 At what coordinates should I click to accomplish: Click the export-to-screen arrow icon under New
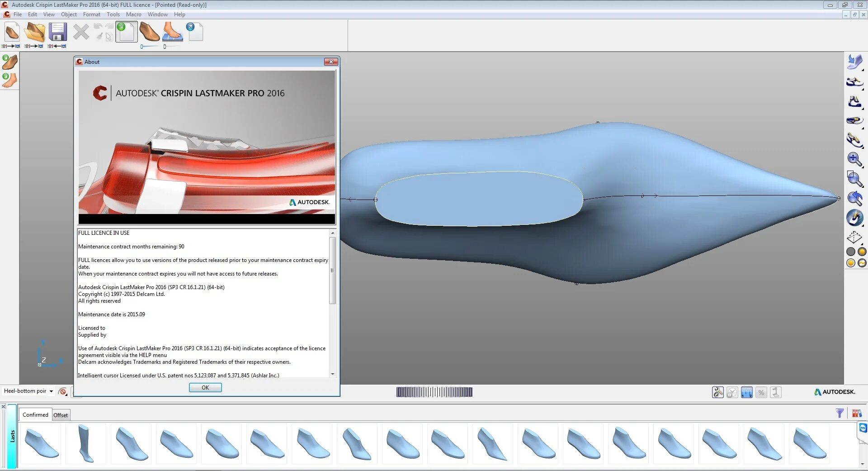click(11, 46)
